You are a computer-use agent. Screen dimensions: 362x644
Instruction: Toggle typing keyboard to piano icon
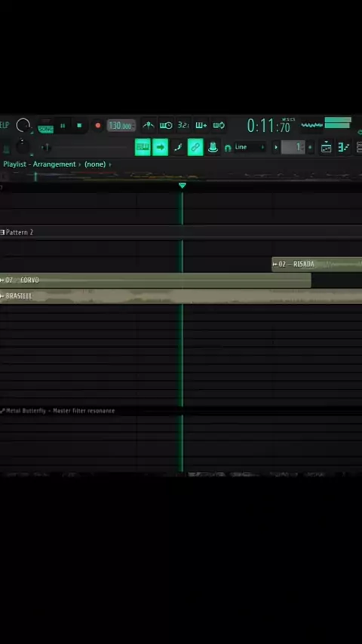[143, 147]
